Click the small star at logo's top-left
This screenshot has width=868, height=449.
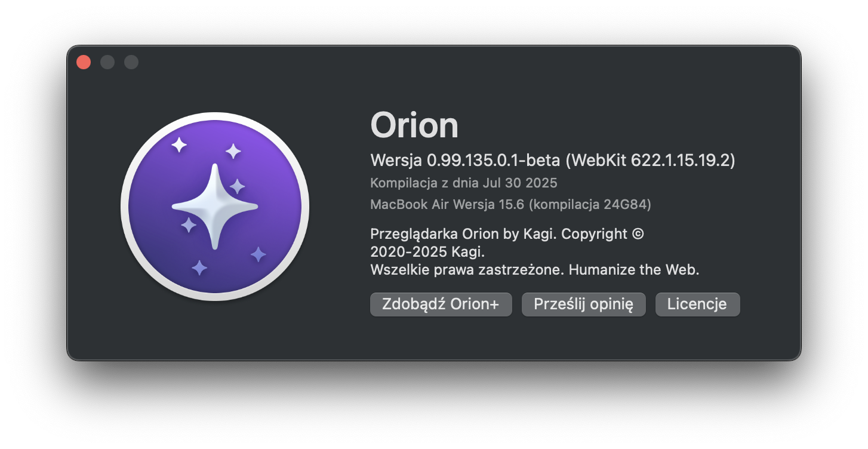(x=178, y=144)
